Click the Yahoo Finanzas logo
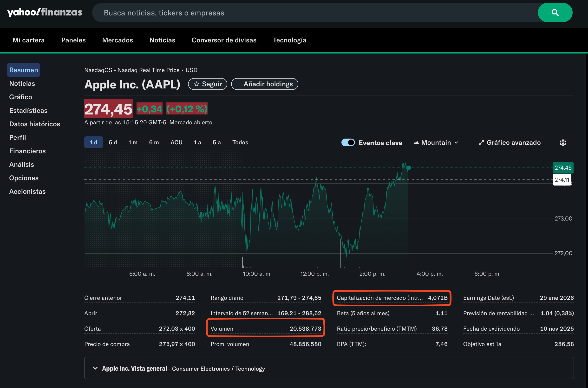The height and width of the screenshot is (388, 588). point(45,12)
